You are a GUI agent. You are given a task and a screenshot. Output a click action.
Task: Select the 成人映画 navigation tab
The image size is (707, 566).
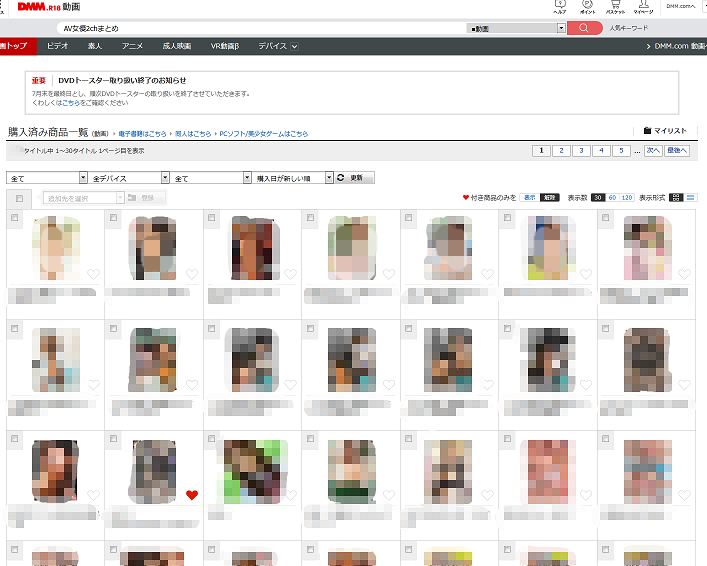[x=177, y=46]
